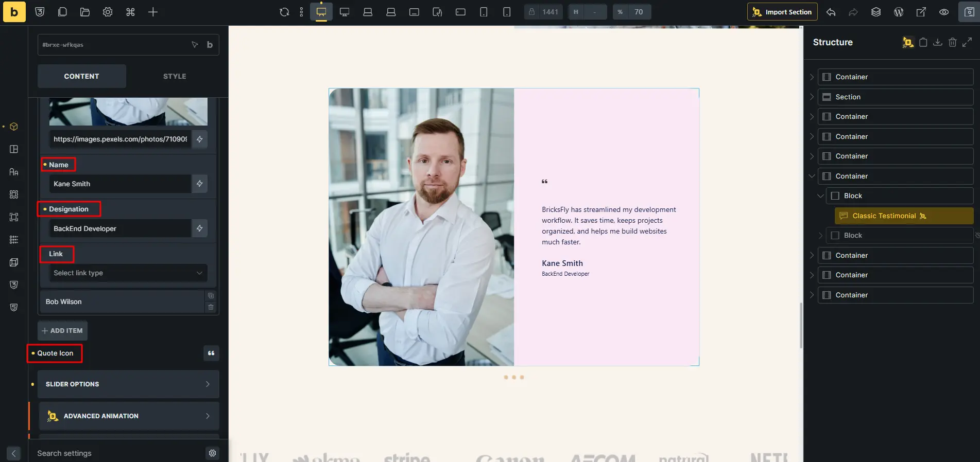Open the templates folder icon
The image size is (980, 462).
(85, 12)
